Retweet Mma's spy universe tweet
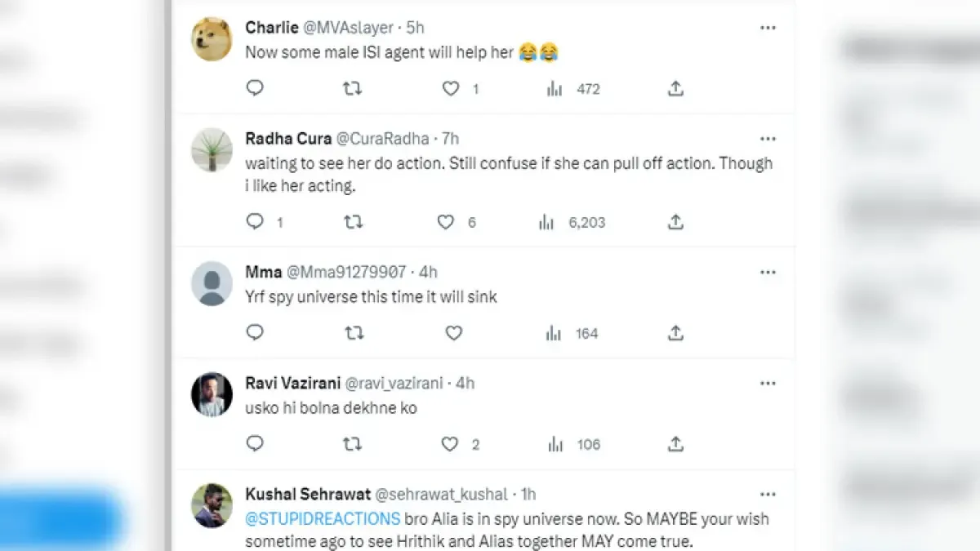Screen dimensions: 980x551 pos(352,333)
